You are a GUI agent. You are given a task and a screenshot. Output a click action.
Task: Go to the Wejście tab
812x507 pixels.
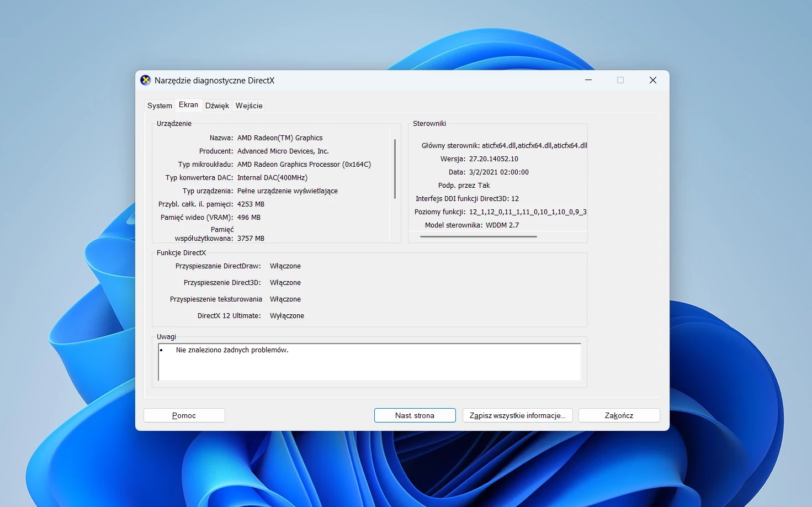pos(249,105)
